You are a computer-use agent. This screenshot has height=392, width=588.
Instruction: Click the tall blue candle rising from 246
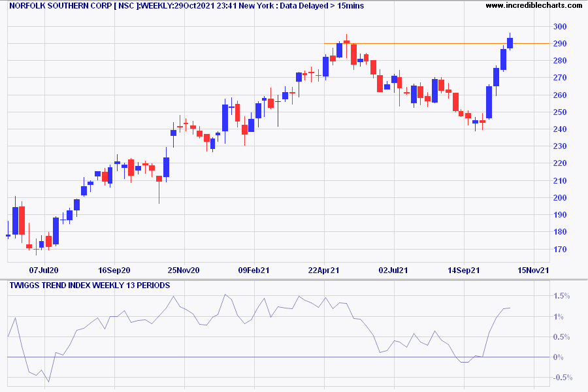[489, 103]
